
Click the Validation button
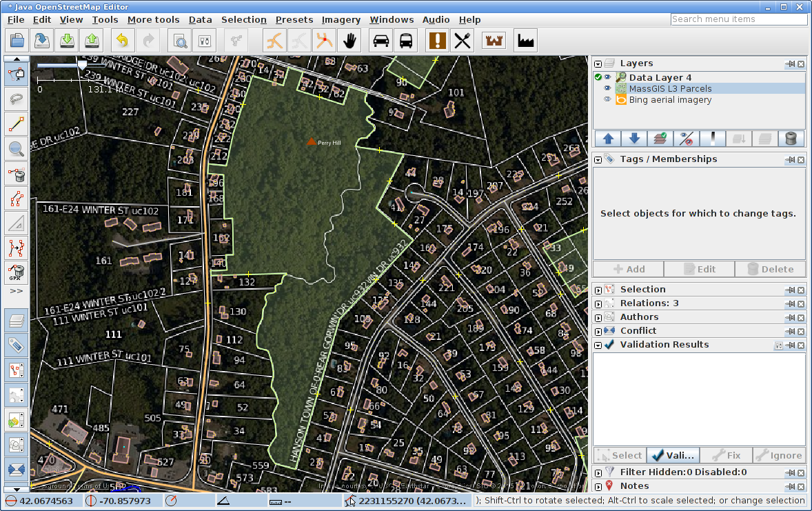[x=673, y=455]
